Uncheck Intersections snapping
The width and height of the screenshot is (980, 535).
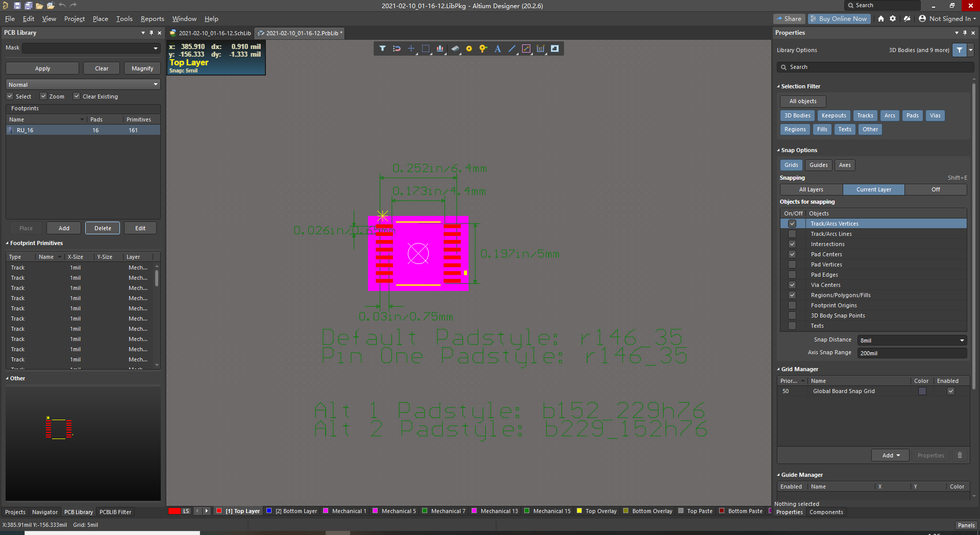pyautogui.click(x=792, y=244)
